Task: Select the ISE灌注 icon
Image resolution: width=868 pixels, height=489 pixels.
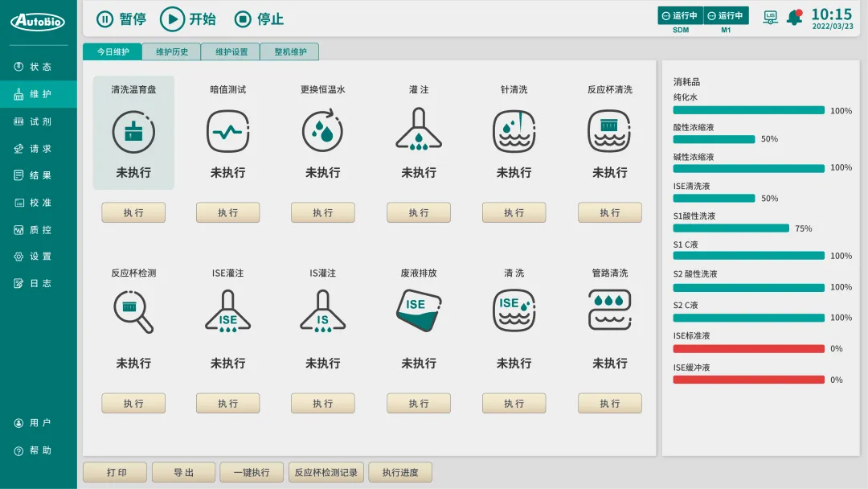Action: (227, 312)
